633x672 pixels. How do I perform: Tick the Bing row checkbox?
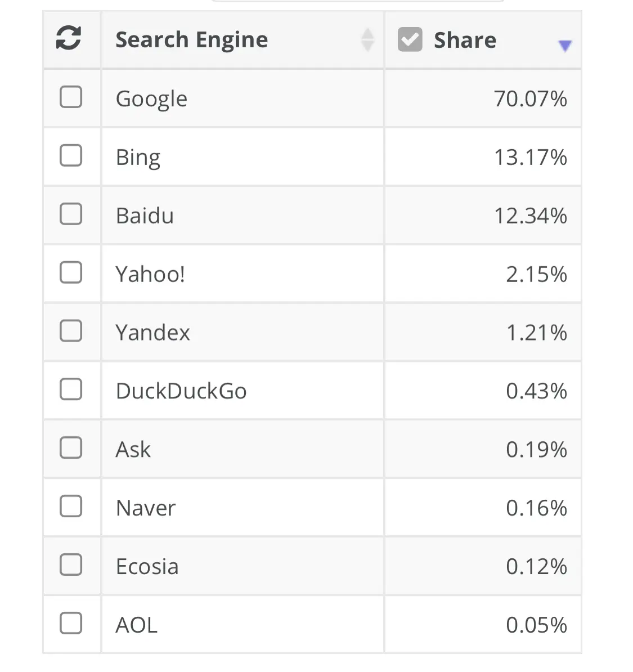(x=71, y=156)
